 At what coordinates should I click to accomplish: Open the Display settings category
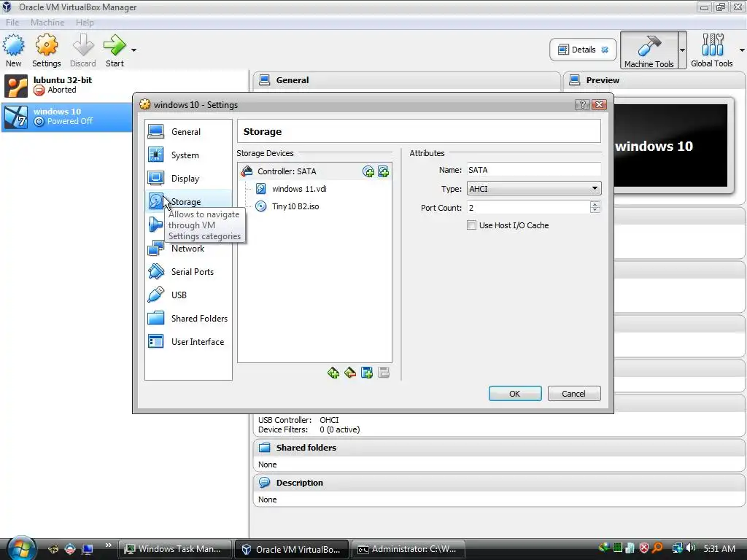coord(188,178)
